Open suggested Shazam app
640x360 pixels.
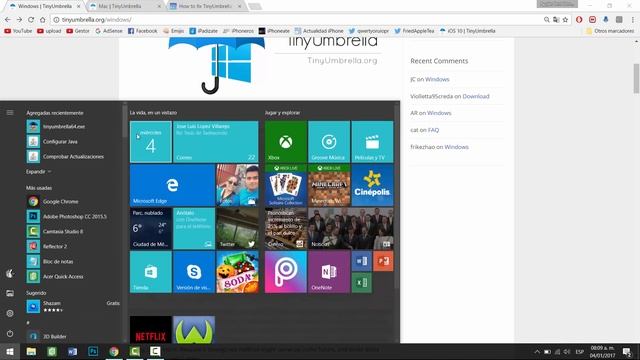[73, 306]
